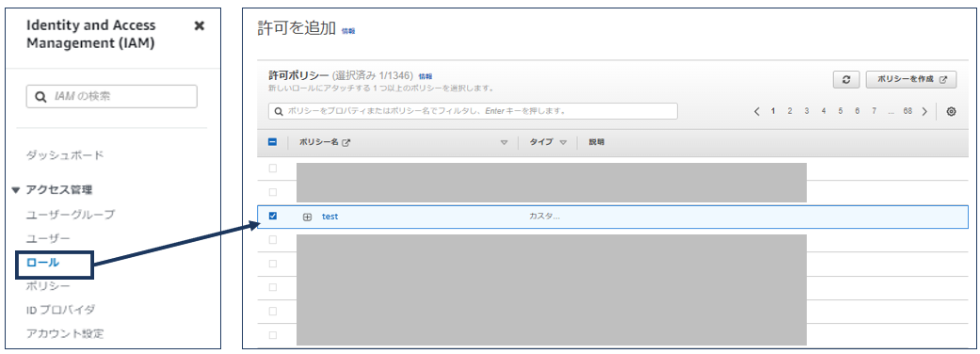The width and height of the screenshot is (980, 354).
Task: Select ロール in the sidebar
Action: click(43, 263)
